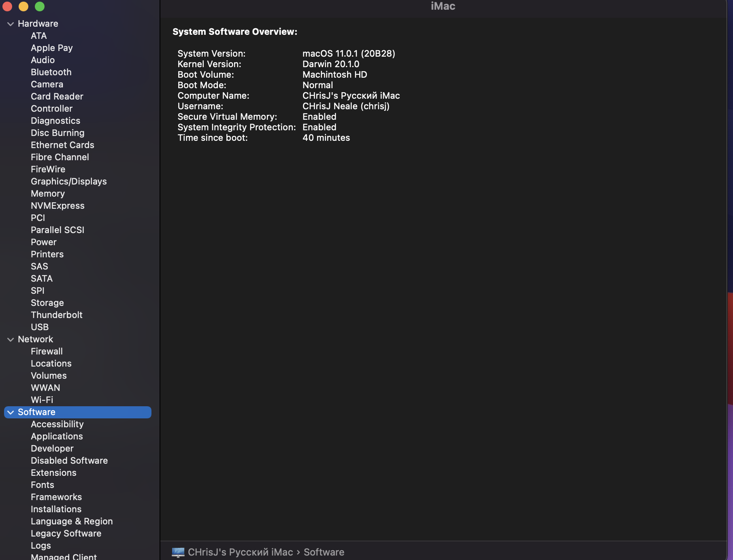This screenshot has width=733, height=560.
Task: Click Software in the path bar
Action: coord(324,552)
